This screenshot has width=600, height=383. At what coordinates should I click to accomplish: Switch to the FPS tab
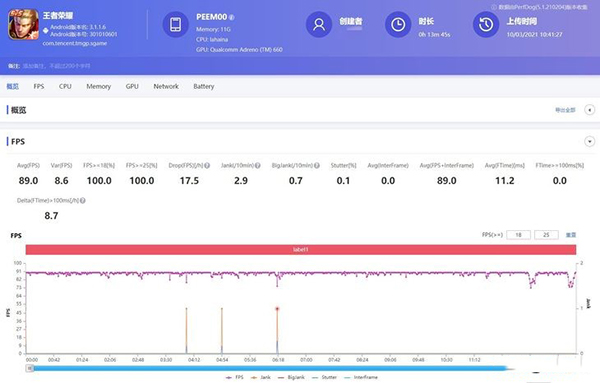39,86
